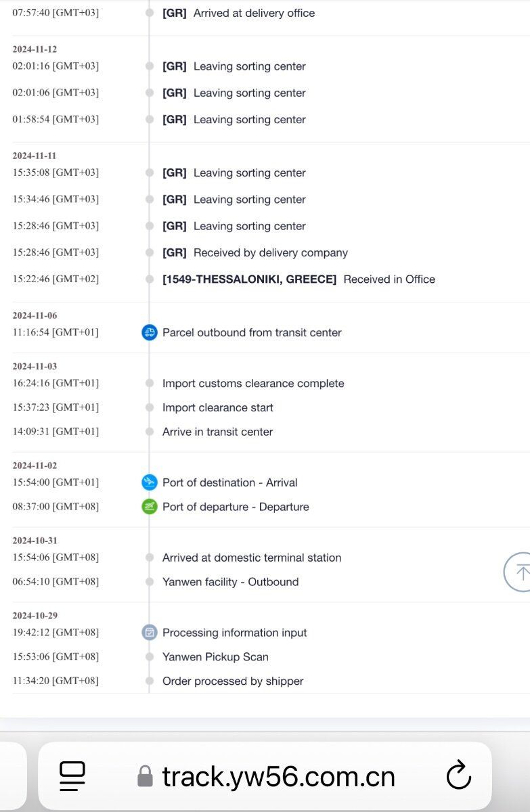
Task: Open the Safari reader/page menu icon
Action: coord(72,776)
